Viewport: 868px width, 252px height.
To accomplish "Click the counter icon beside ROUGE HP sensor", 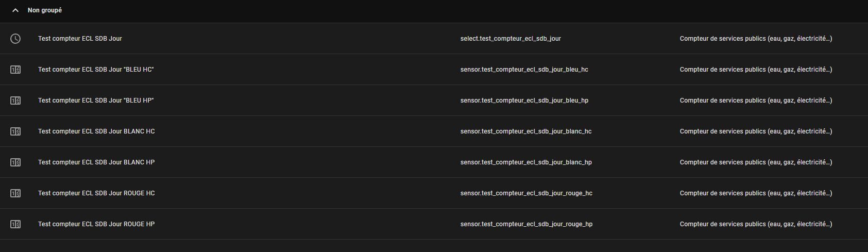I will (x=15, y=224).
